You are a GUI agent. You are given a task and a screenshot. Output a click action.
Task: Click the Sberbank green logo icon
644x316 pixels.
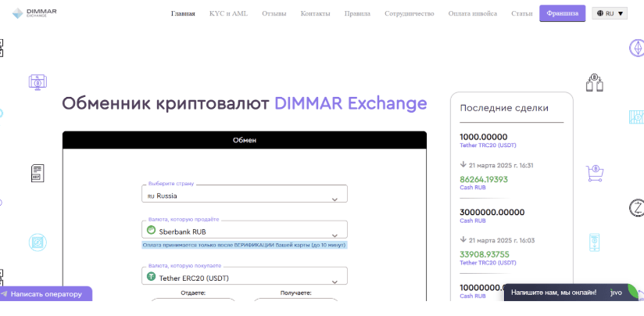click(x=151, y=230)
